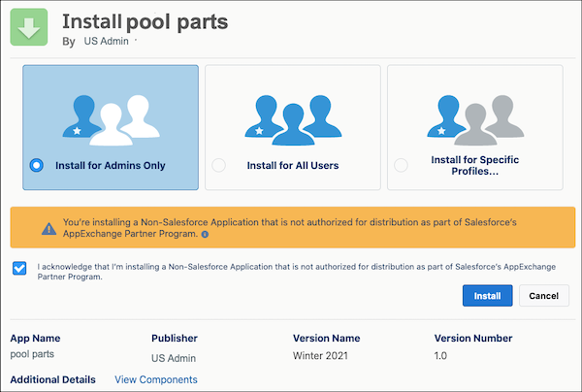This screenshot has height=392, width=582.
Task: Open info icon after Partner Program warning
Action: click(x=205, y=234)
